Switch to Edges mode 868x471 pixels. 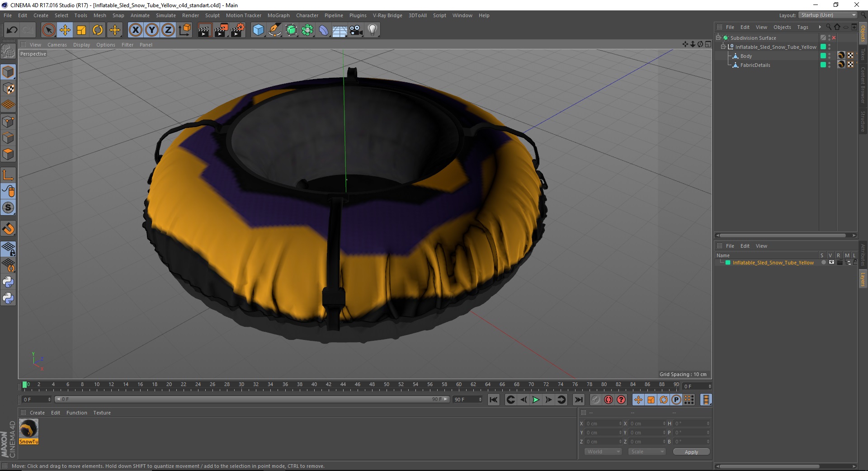tap(8, 138)
